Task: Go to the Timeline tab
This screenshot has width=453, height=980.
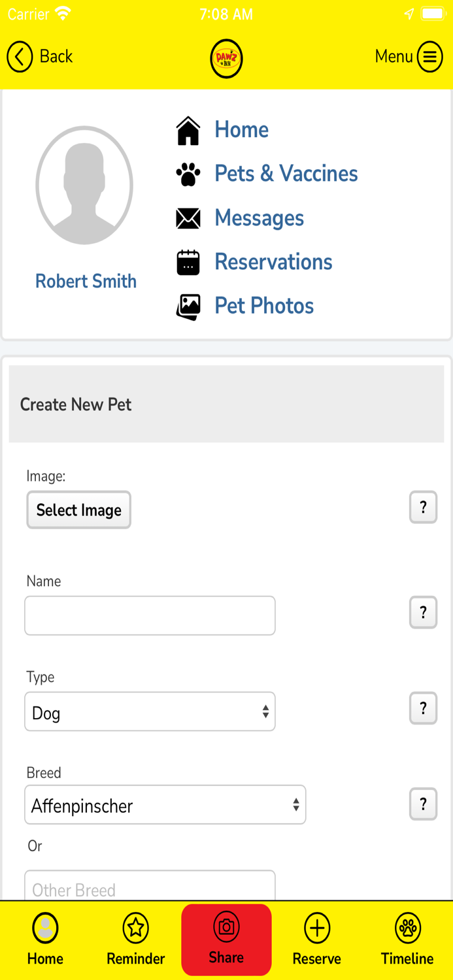Action: 407,939
